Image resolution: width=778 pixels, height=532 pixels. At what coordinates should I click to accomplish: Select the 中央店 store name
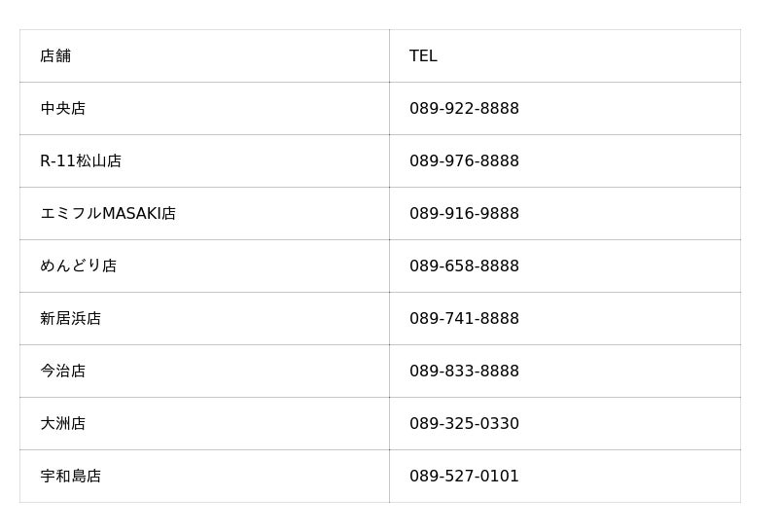63,109
